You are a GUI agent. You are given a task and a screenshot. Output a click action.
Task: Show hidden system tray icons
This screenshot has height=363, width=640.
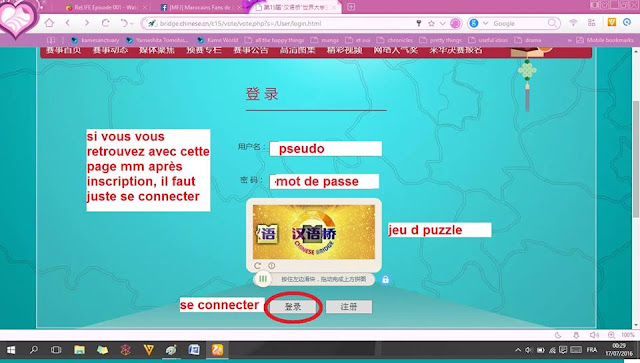point(518,350)
